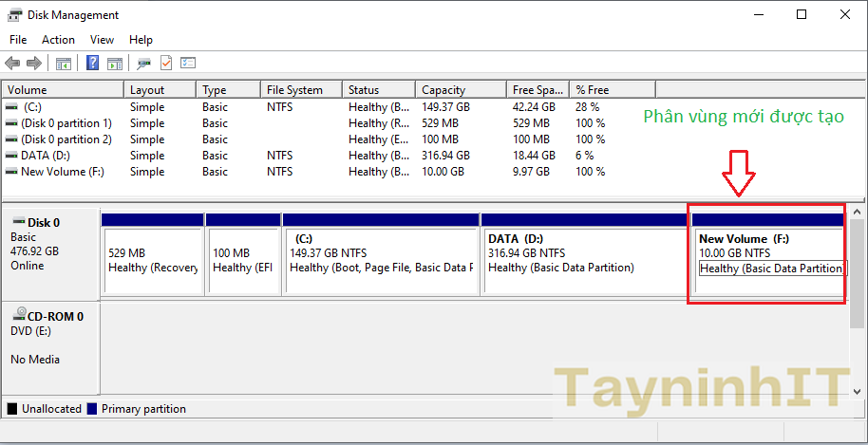Sort by the Capacity column header
Viewport: 868px width, 445px height.
tap(443, 90)
